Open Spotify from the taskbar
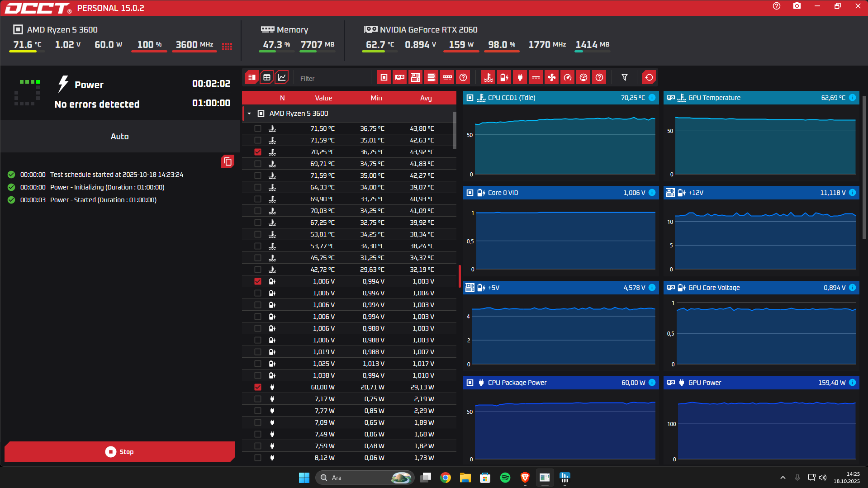Image resolution: width=868 pixels, height=488 pixels. (x=505, y=478)
